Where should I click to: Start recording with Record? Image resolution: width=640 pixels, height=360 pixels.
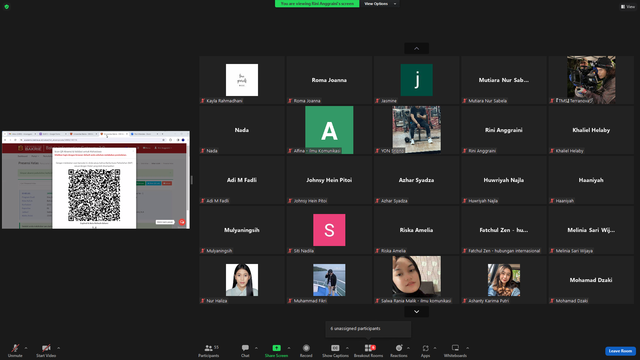[306, 350]
